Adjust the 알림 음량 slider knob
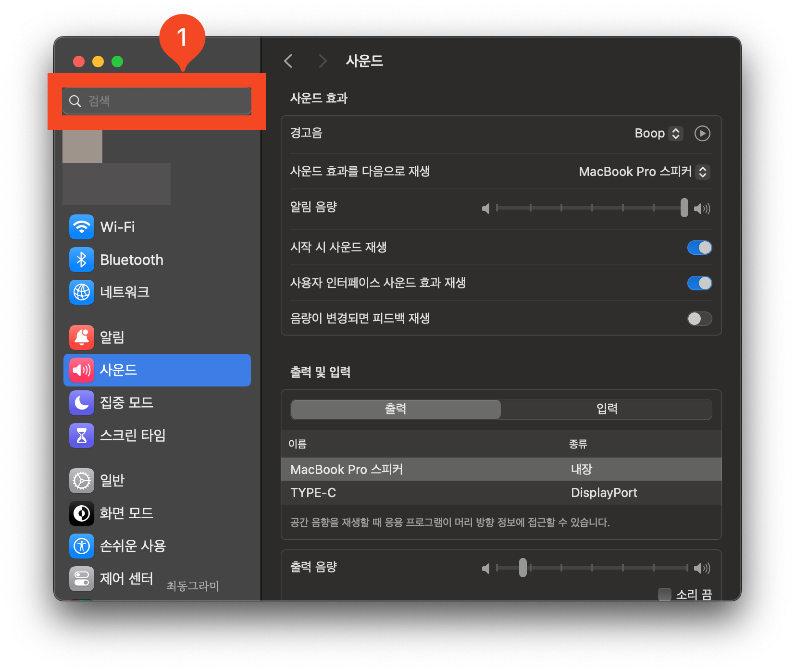795x672 pixels. (x=684, y=208)
